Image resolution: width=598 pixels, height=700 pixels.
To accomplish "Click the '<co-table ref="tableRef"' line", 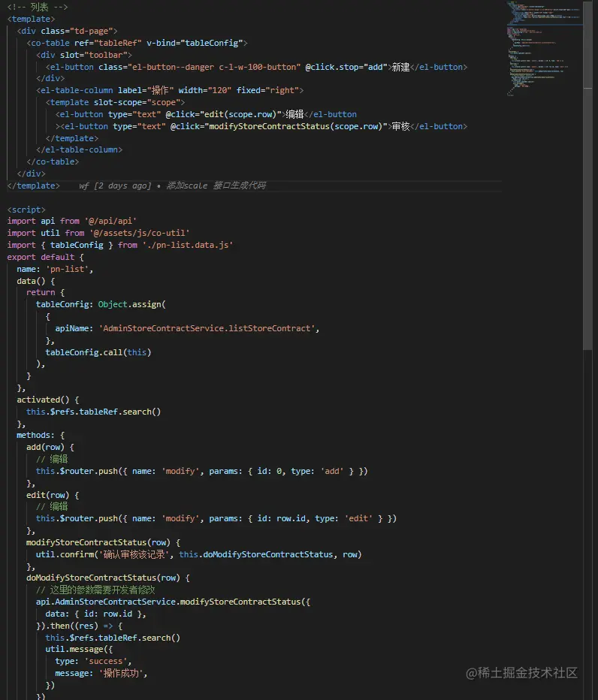I will (x=137, y=44).
